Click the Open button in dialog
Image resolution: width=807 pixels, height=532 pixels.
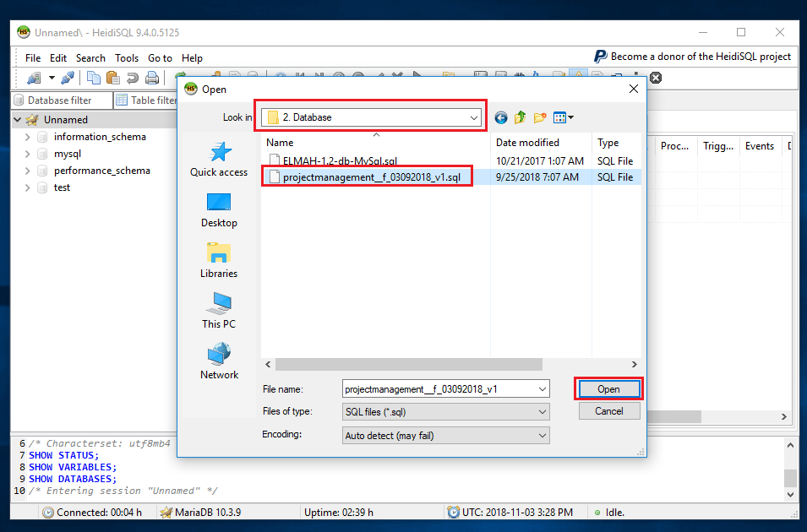[x=609, y=389]
